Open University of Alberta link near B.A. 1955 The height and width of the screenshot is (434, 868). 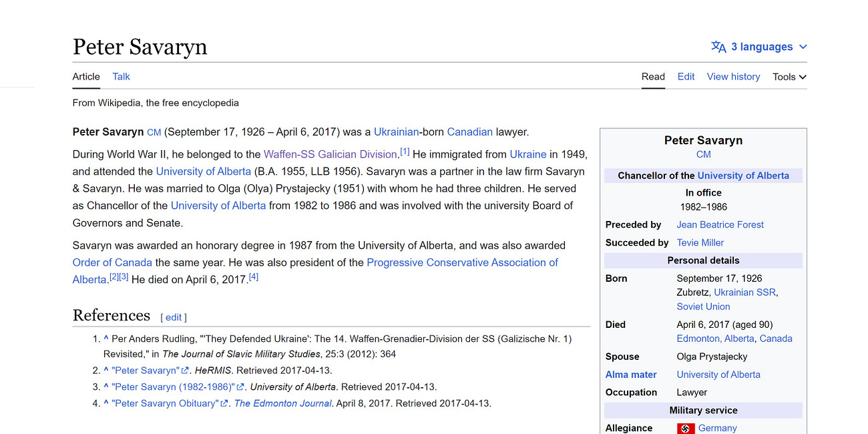[x=204, y=172]
